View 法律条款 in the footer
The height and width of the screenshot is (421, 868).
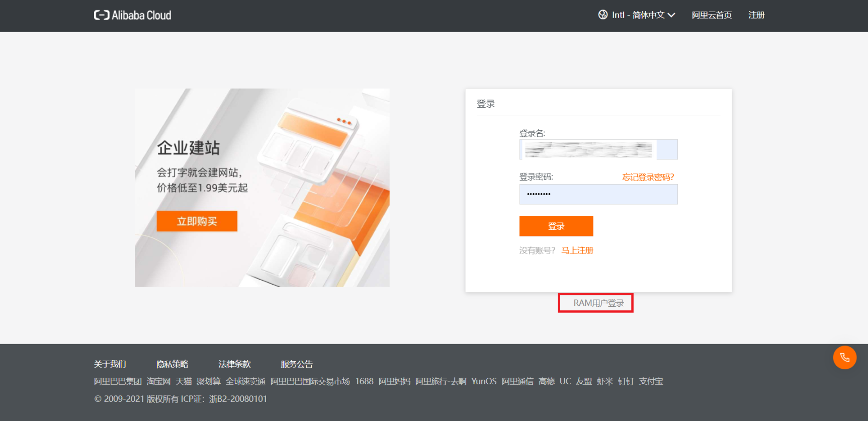234,364
